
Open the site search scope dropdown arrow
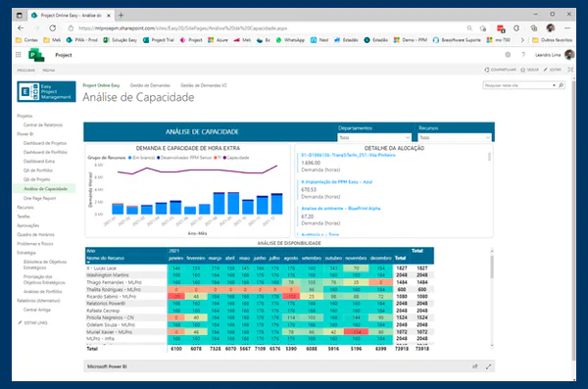(554, 85)
